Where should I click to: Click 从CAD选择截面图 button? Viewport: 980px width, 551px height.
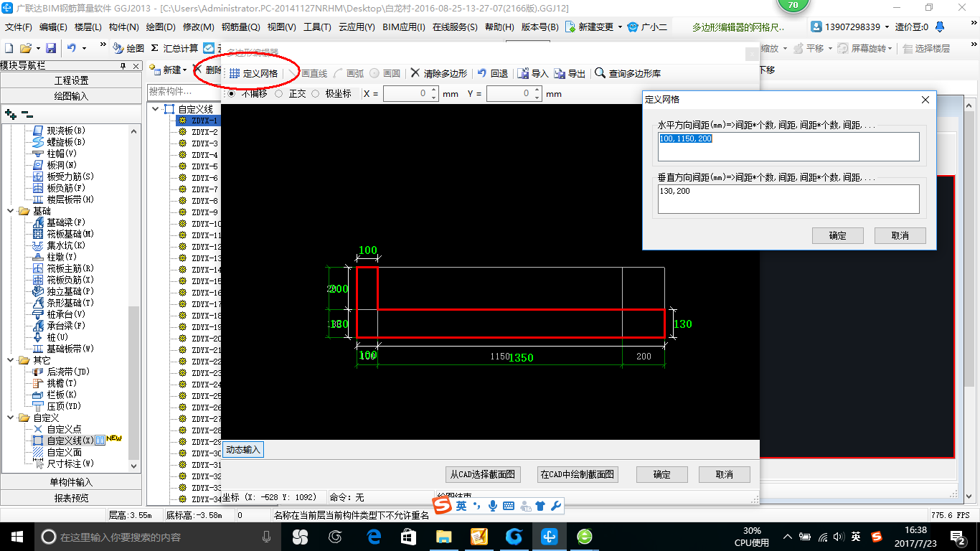pos(482,474)
